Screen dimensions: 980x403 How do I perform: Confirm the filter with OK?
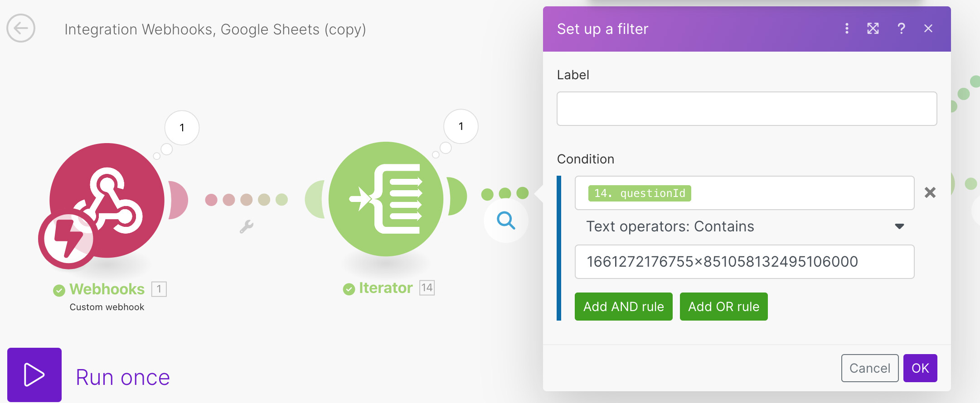click(920, 368)
